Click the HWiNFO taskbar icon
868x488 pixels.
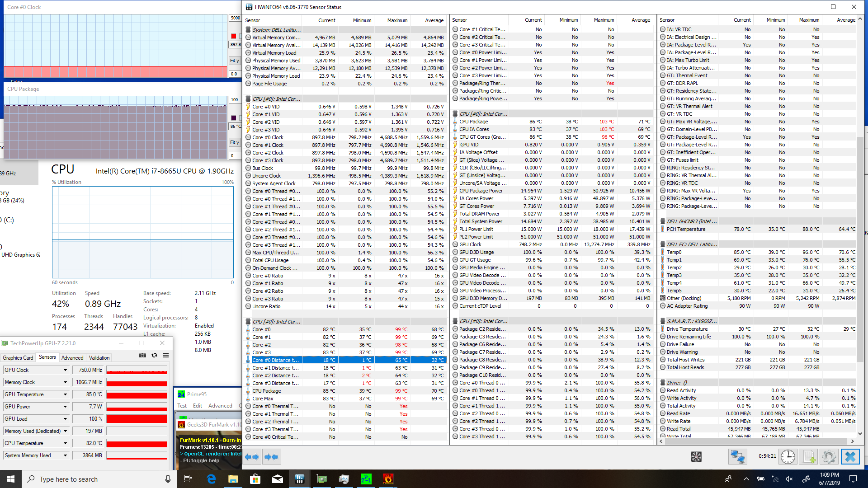click(300, 479)
